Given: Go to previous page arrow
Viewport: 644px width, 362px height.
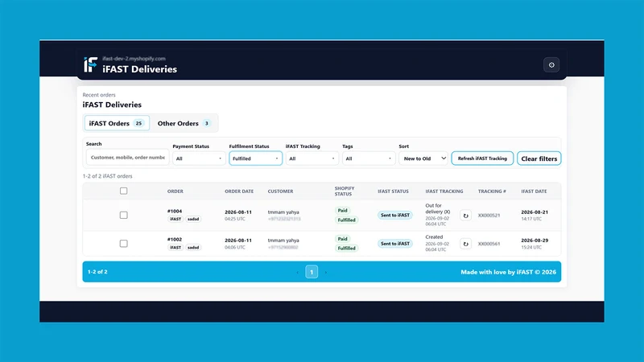Looking at the screenshot, I should [297, 272].
